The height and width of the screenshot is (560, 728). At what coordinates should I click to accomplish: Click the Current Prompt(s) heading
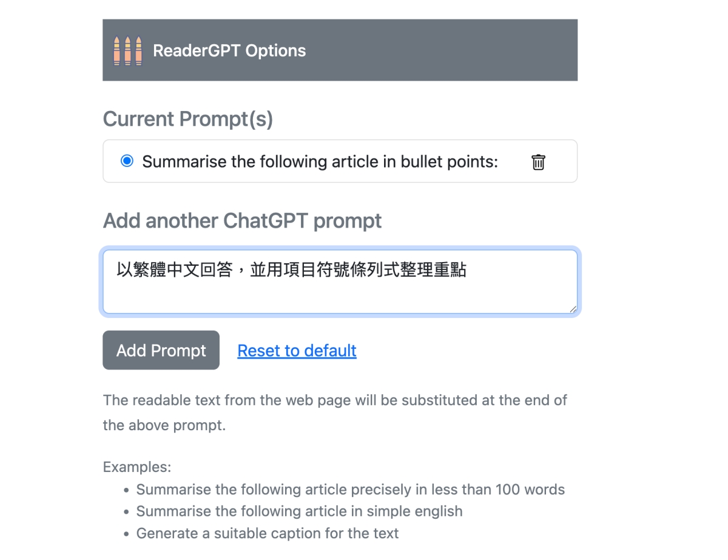[x=188, y=119]
